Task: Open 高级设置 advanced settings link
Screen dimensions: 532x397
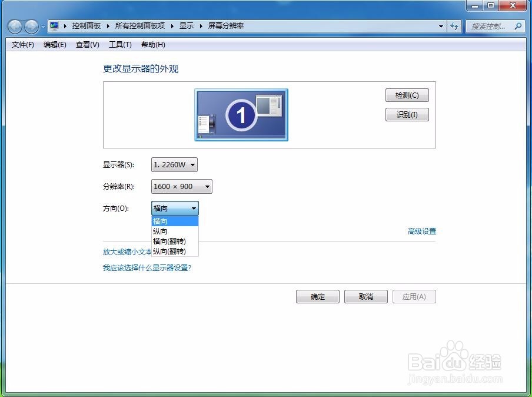Action: click(422, 231)
